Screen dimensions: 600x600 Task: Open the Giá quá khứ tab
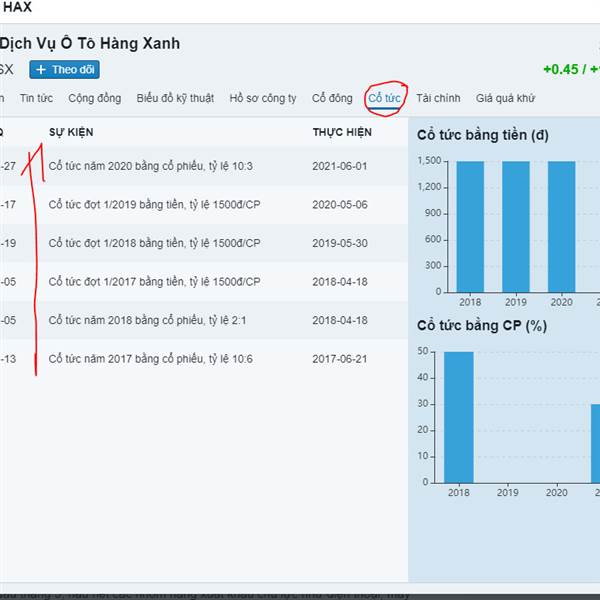pyautogui.click(x=505, y=98)
